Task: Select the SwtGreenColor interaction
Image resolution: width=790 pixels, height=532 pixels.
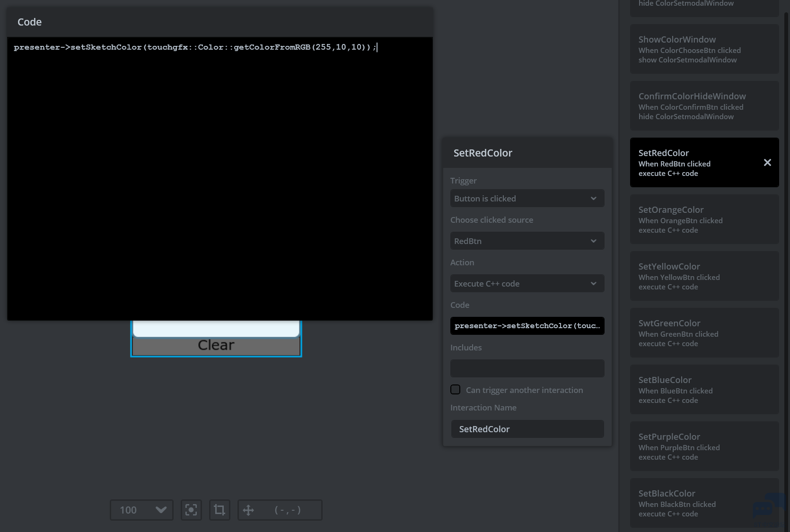Action: 704,333
